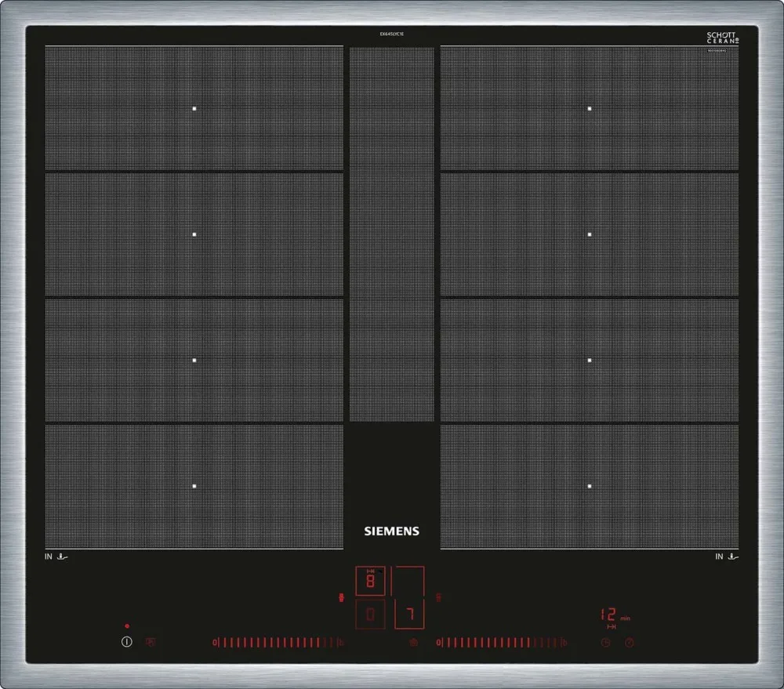The width and height of the screenshot is (784, 689).
Task: Tap boost 'b' on the right slider
Action: coord(564,643)
